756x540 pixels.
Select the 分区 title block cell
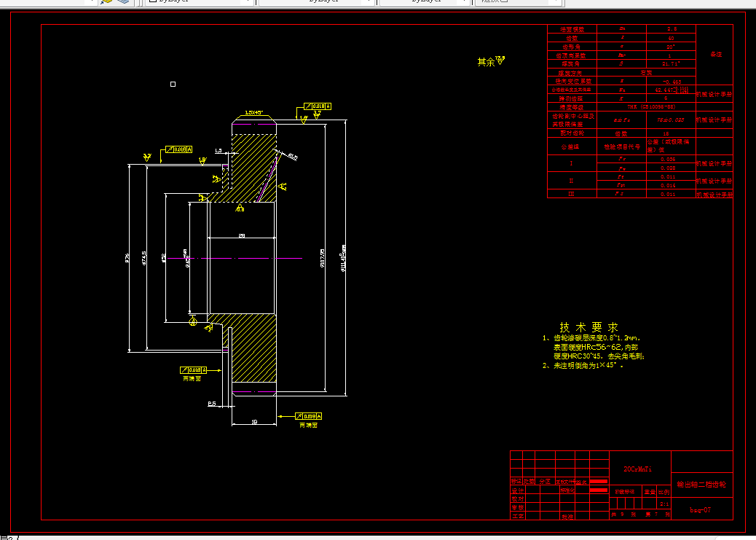(x=545, y=482)
